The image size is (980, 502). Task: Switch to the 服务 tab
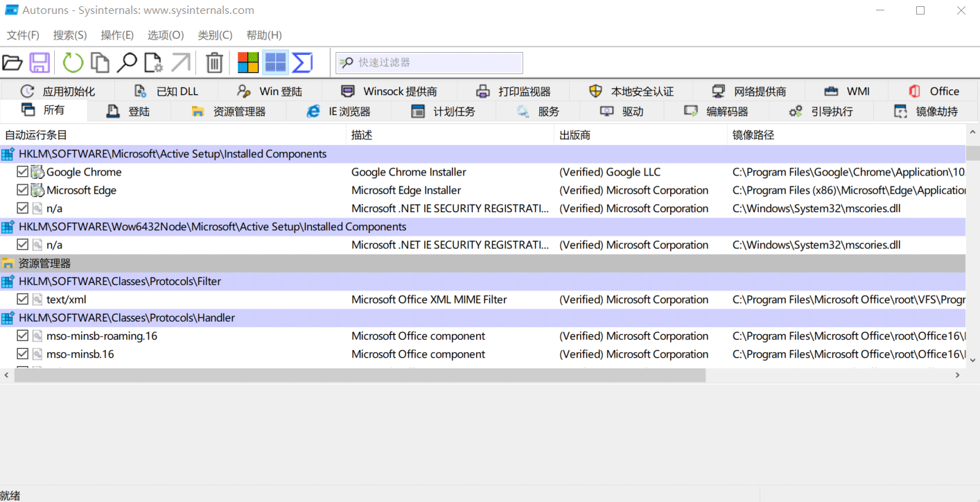pos(538,112)
